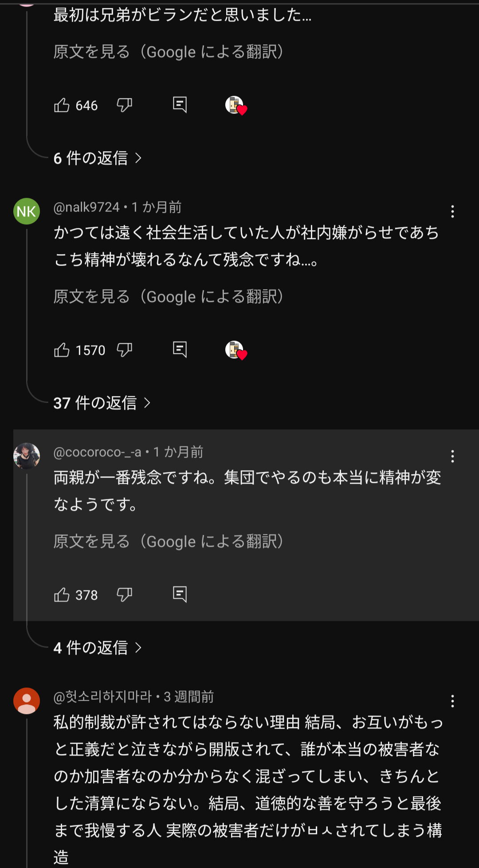This screenshot has height=868, width=479.
Task: Open @cocoroco-_-a profile picture
Action: [x=27, y=456]
